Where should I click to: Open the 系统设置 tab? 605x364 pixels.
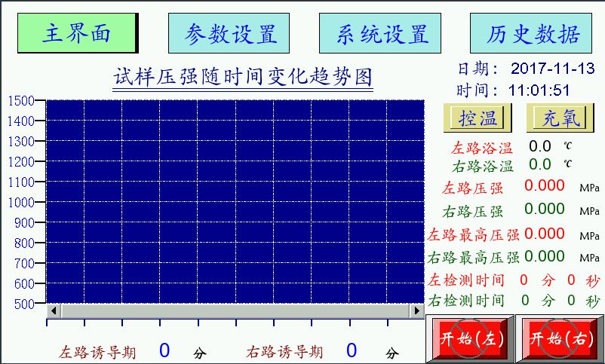(x=380, y=33)
